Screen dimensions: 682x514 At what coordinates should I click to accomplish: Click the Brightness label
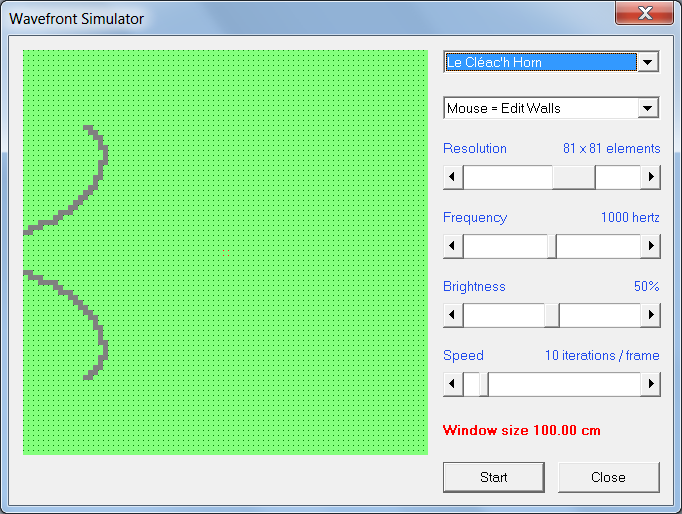click(x=474, y=286)
